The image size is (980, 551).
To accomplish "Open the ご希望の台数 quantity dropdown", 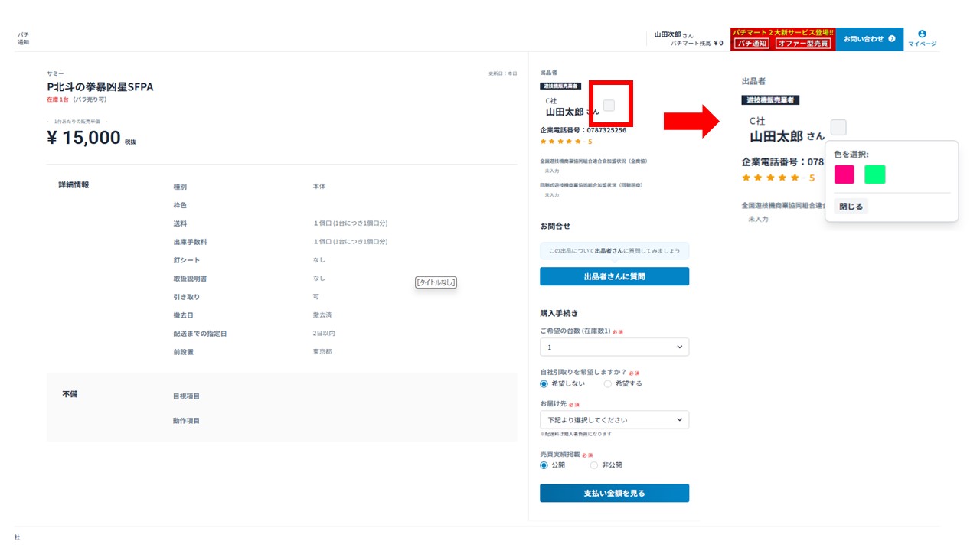I will coord(614,347).
